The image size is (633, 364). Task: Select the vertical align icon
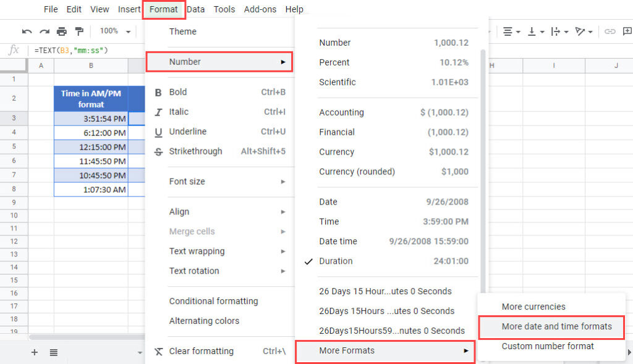[533, 32]
